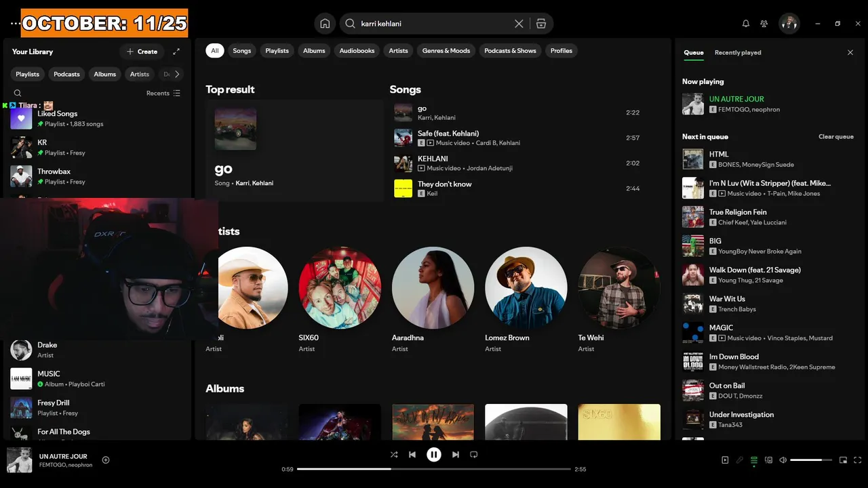Skip to the previous track
Screen dimensions: 868x488
click(412, 455)
